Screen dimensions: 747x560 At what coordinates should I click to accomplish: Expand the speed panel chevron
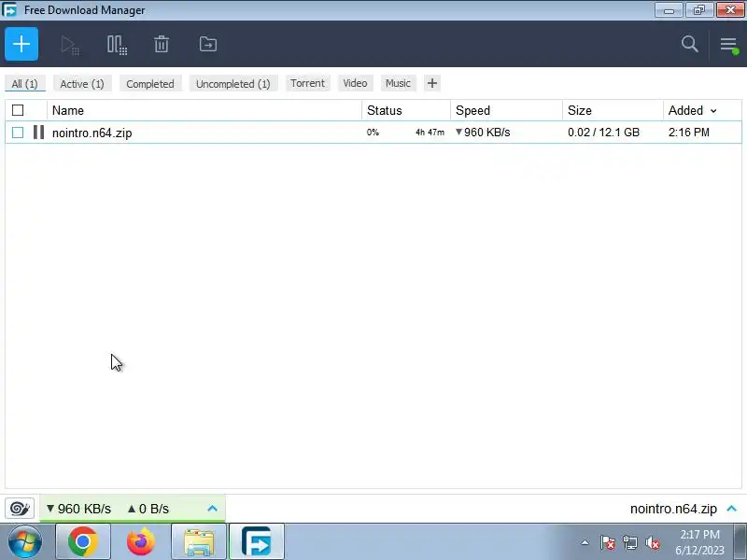coord(213,509)
